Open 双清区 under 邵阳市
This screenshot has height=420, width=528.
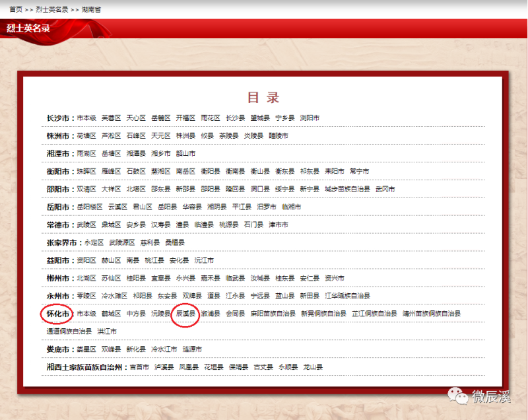(x=86, y=190)
